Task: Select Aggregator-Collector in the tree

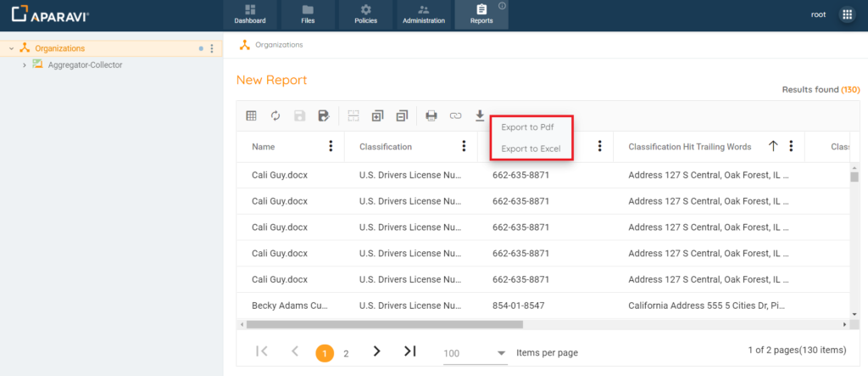Action: click(86, 65)
